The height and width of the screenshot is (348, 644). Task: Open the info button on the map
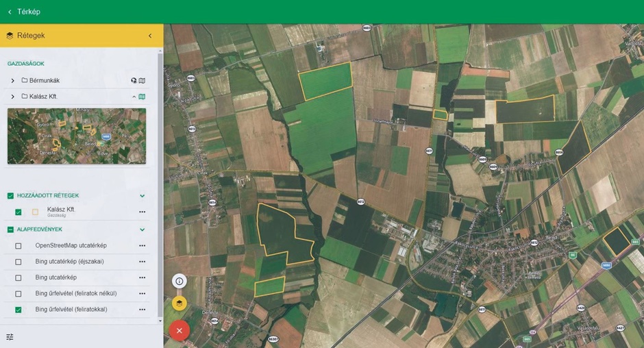point(179,281)
